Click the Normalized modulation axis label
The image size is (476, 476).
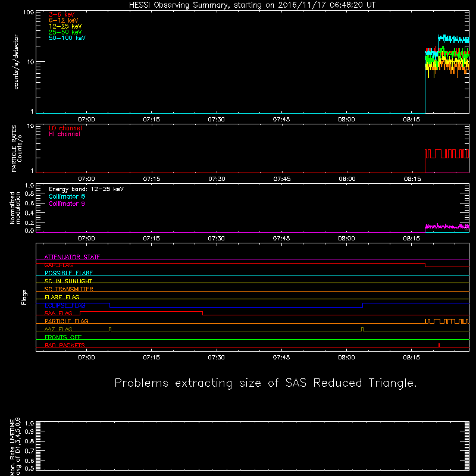point(15,208)
